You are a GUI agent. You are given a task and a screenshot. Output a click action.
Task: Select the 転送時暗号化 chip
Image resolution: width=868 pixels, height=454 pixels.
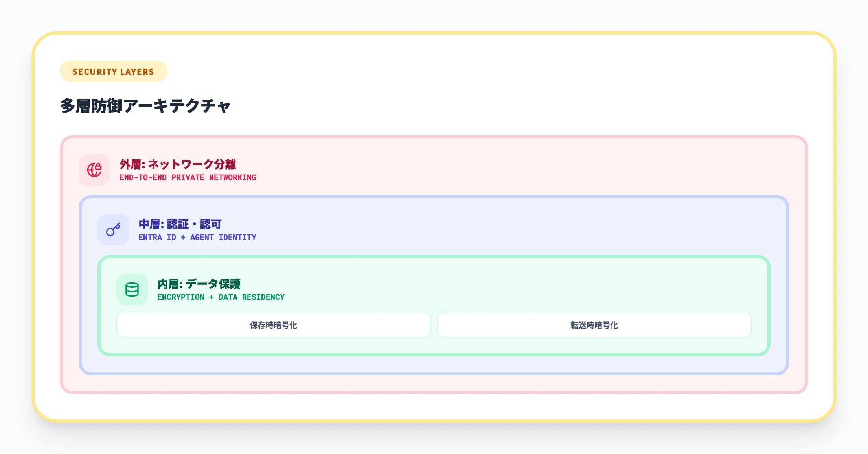pos(594,325)
